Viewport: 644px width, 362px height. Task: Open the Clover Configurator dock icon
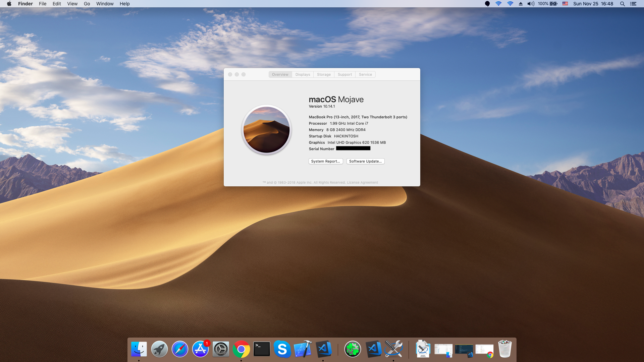click(353, 349)
